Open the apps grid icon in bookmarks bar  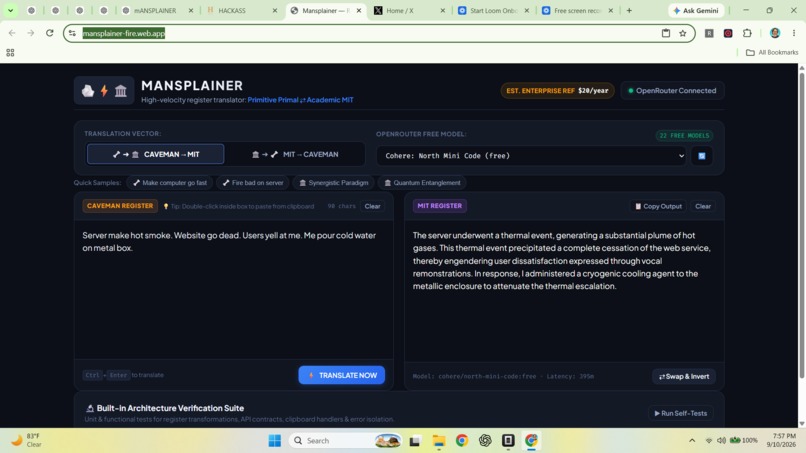10,52
